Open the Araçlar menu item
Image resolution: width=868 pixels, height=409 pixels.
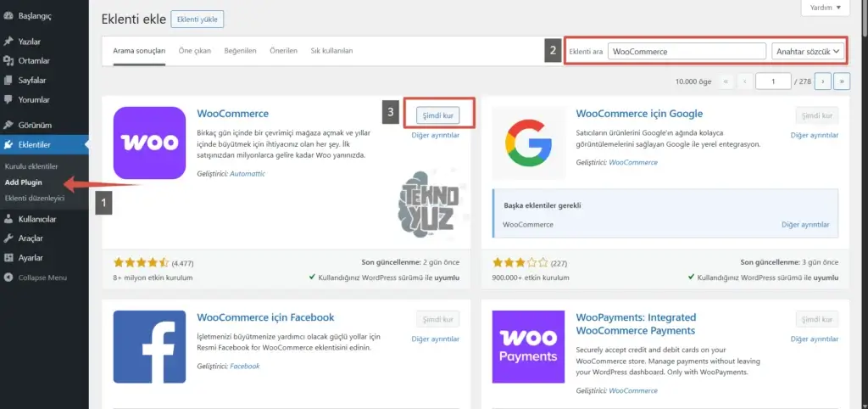pos(44,238)
